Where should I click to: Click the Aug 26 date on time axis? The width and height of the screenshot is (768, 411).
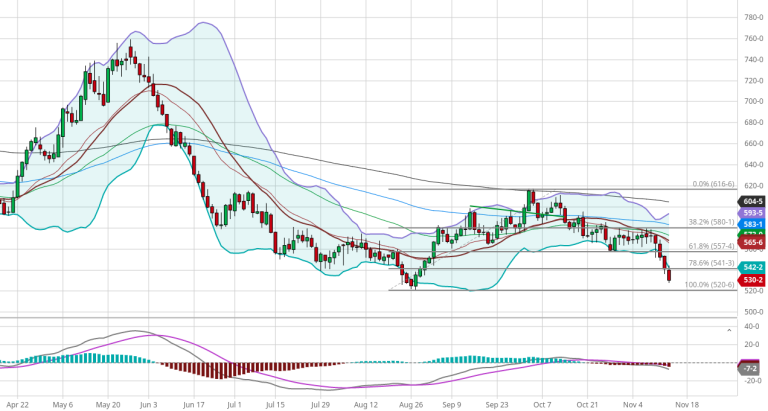pyautogui.click(x=410, y=405)
